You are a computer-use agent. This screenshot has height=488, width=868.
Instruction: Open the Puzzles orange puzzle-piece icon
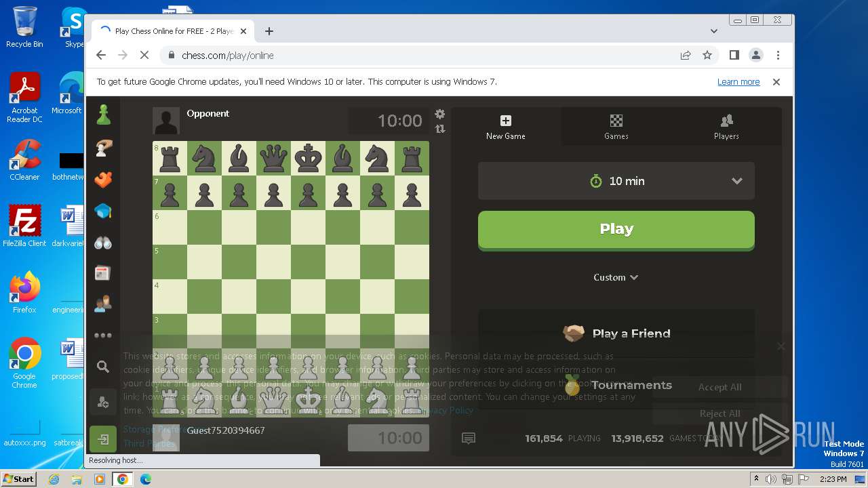pyautogui.click(x=103, y=180)
